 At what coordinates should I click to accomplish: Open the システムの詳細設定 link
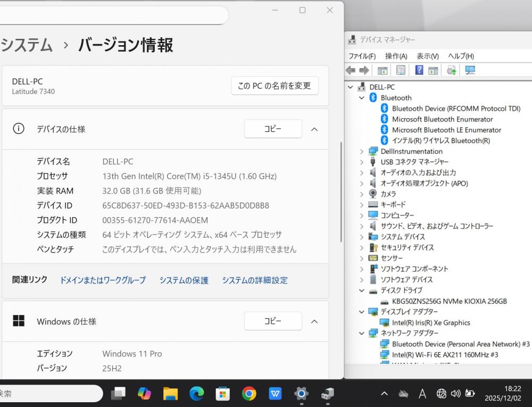tap(255, 280)
